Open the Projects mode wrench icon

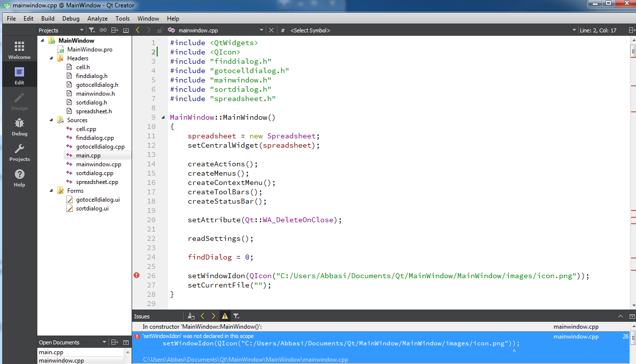click(19, 153)
